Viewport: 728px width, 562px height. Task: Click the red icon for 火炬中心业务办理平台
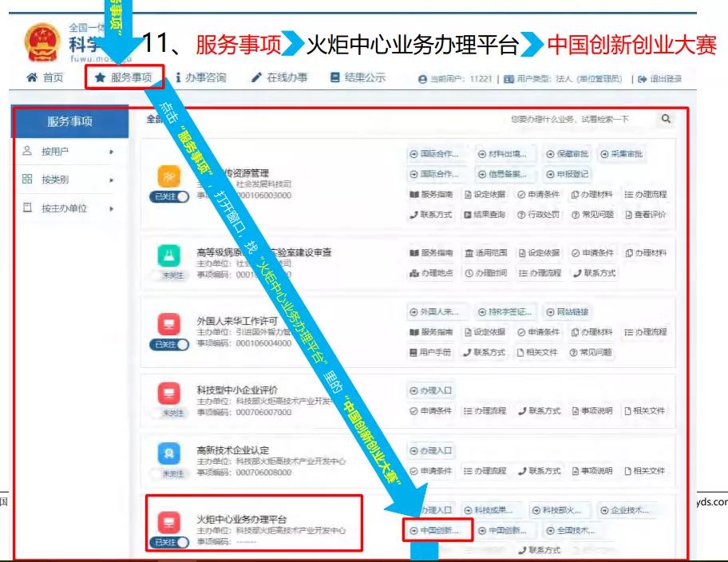(169, 522)
